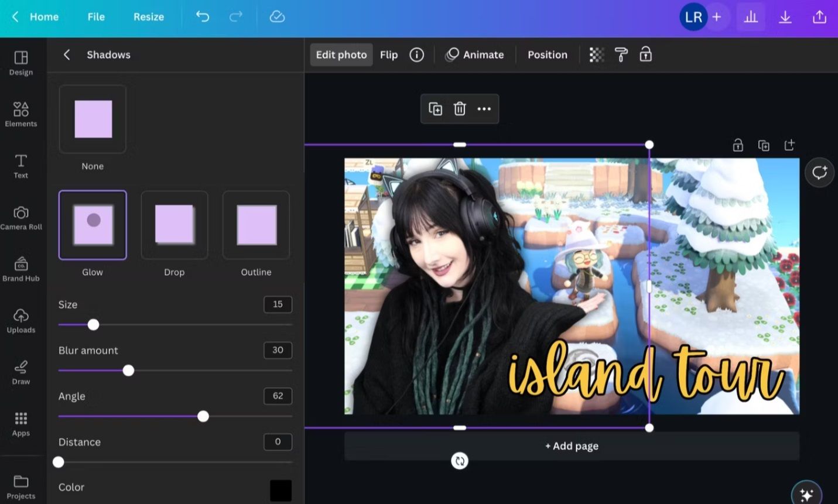Lock the selected photo
Screen dimensions: 838x504
pyautogui.click(x=645, y=54)
